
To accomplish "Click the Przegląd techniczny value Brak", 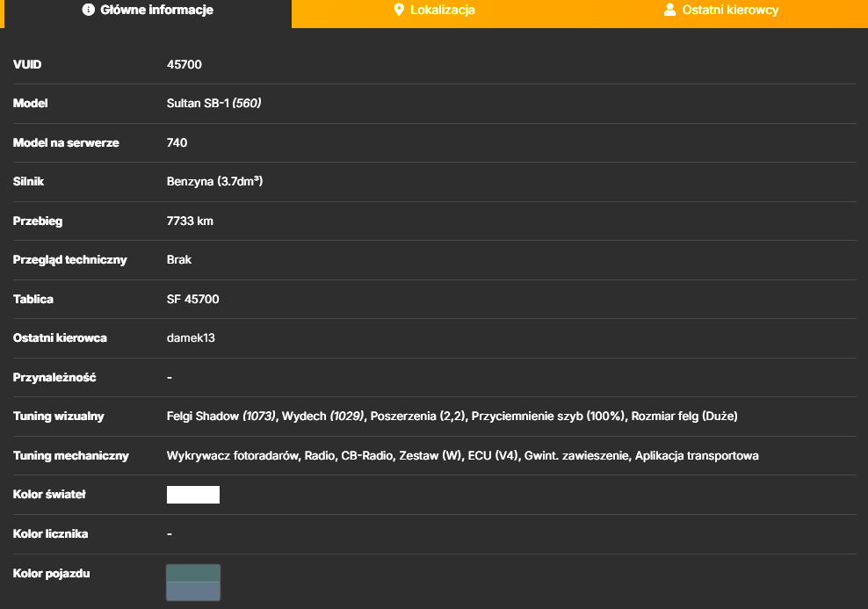I will [179, 259].
